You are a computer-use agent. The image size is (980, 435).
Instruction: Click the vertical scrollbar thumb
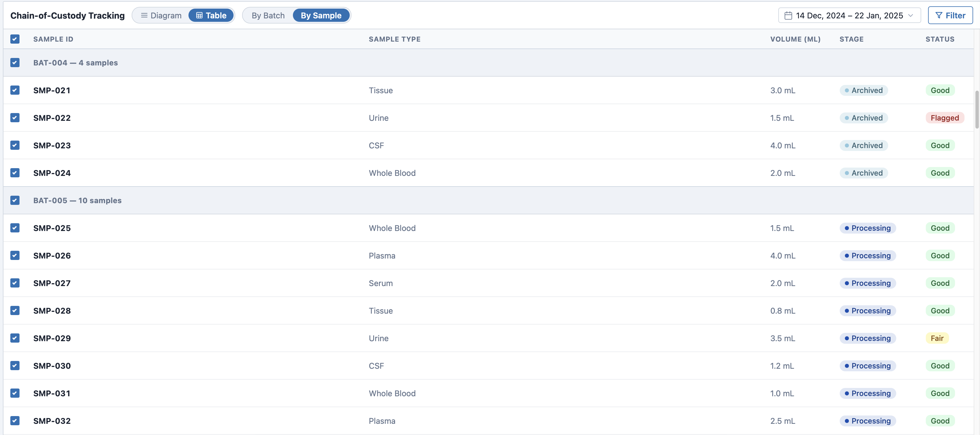pyautogui.click(x=977, y=110)
